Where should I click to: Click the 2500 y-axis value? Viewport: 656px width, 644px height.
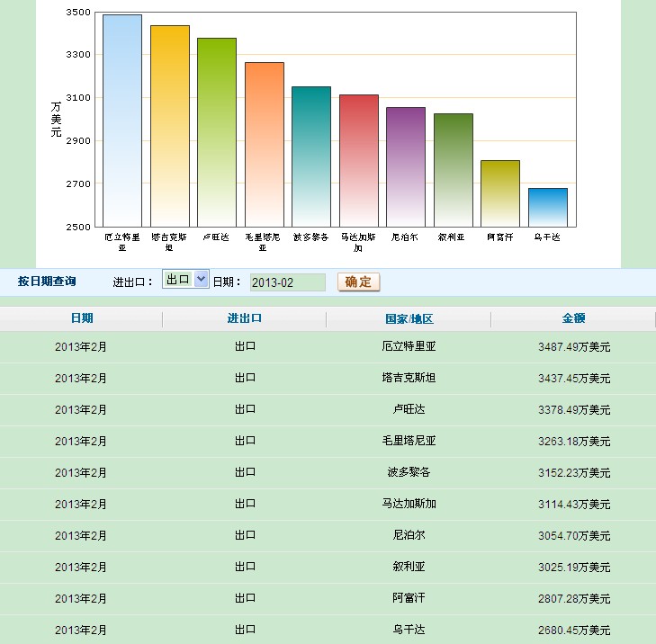point(78,227)
